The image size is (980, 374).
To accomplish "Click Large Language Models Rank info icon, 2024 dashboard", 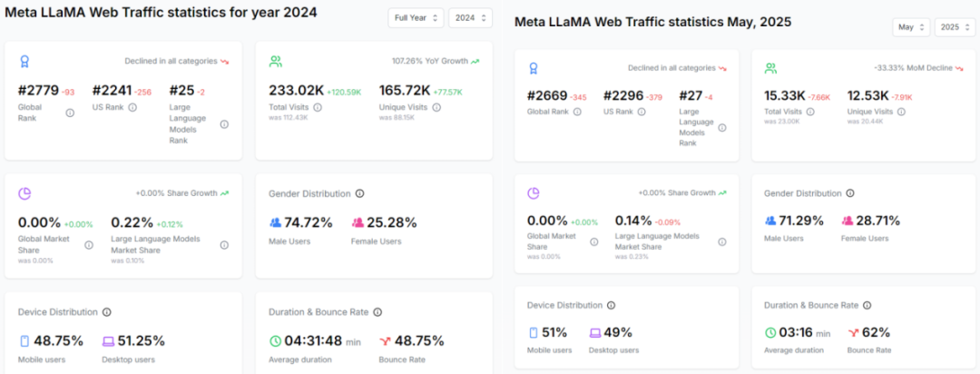I will point(224,123).
